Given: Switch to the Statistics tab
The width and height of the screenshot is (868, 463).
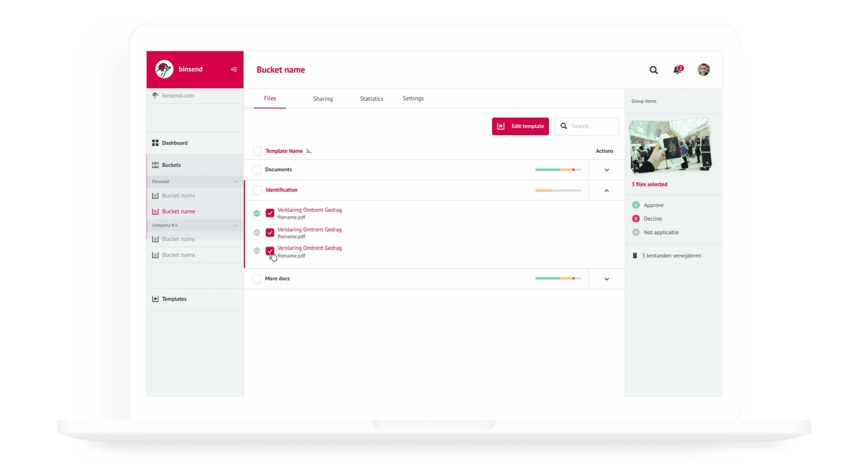Looking at the screenshot, I should pos(371,98).
